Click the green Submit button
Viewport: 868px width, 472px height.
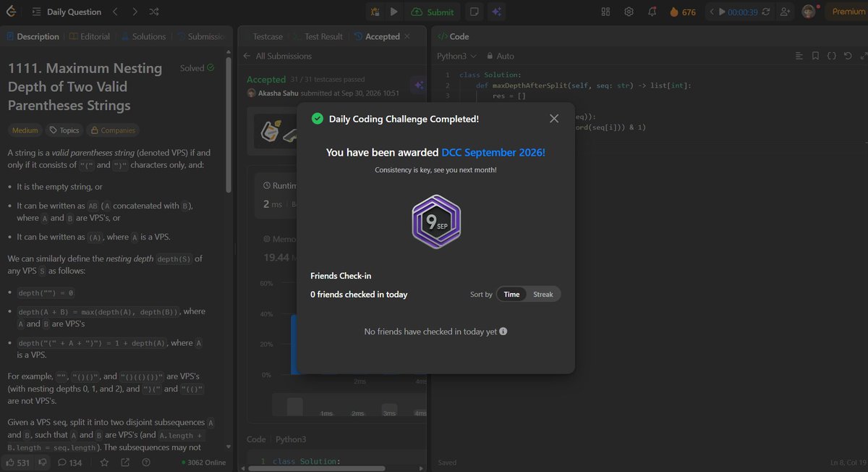pos(433,12)
